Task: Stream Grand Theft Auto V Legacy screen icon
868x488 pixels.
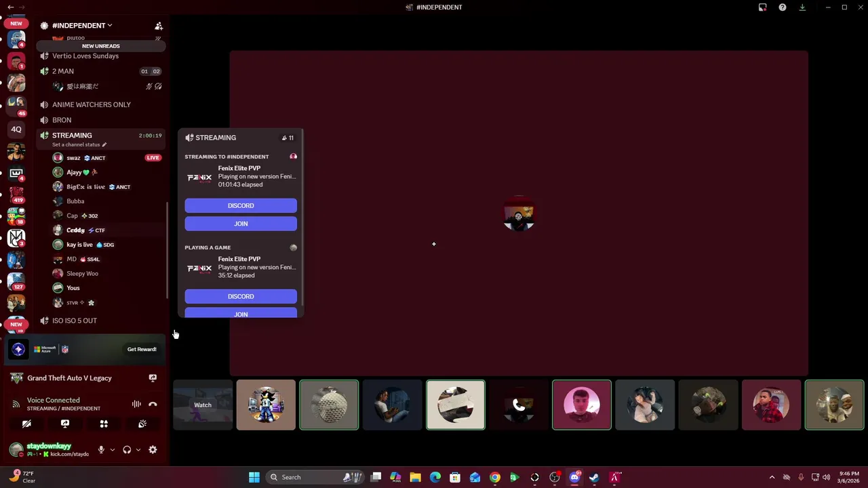Action: tap(153, 378)
